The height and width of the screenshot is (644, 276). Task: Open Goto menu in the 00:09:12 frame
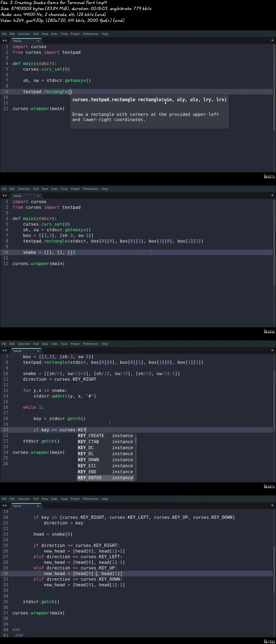(x=54, y=344)
